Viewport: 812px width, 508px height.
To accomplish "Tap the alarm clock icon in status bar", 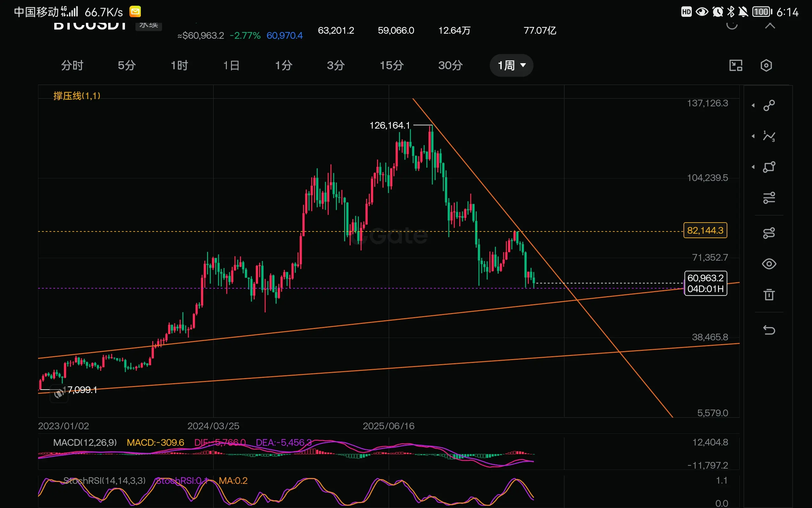I will 718,12.
